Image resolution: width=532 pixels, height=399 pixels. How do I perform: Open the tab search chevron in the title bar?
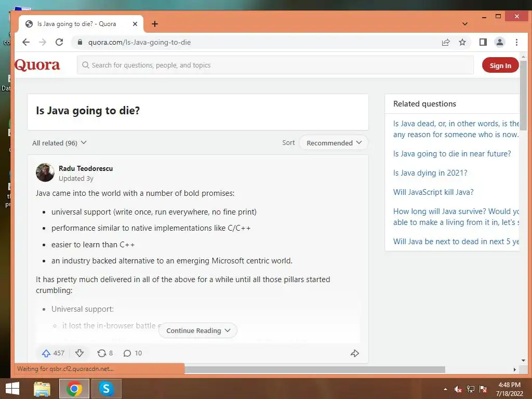tap(465, 24)
